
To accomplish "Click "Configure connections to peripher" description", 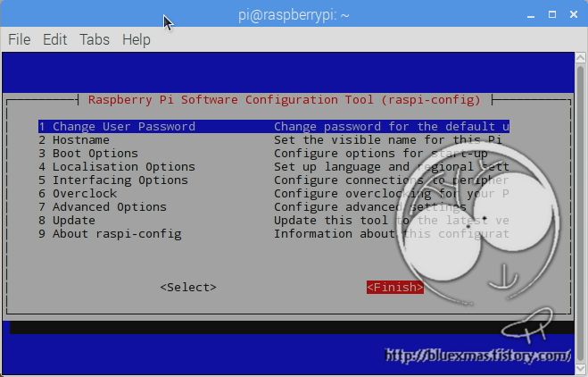I will pyautogui.click(x=392, y=180).
